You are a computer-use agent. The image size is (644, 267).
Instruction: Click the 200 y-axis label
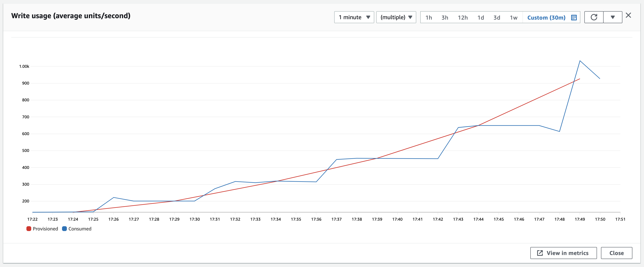coord(26,201)
